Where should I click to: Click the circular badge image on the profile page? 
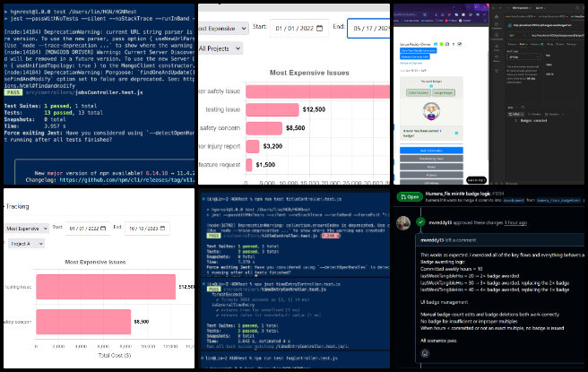[x=431, y=111]
